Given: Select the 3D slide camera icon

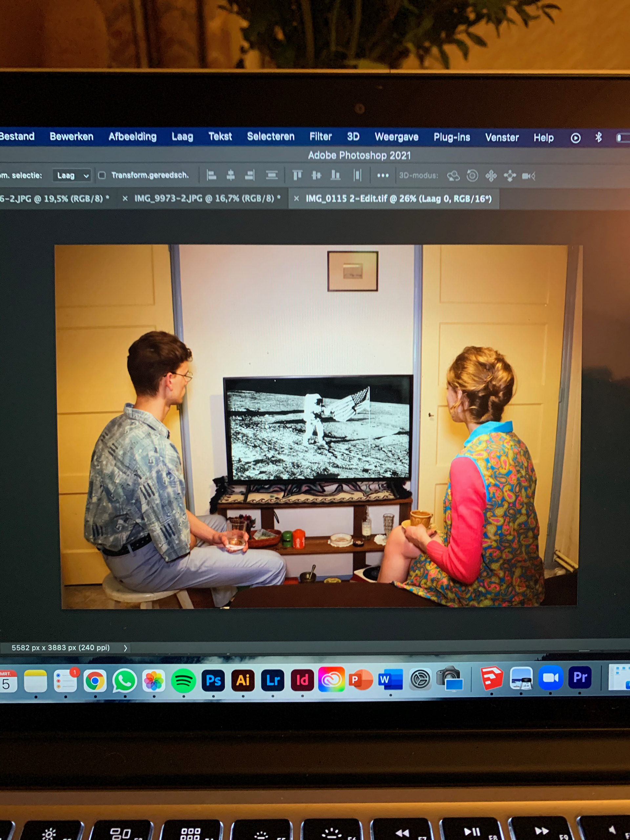Looking at the screenshot, I should pyautogui.click(x=510, y=176).
